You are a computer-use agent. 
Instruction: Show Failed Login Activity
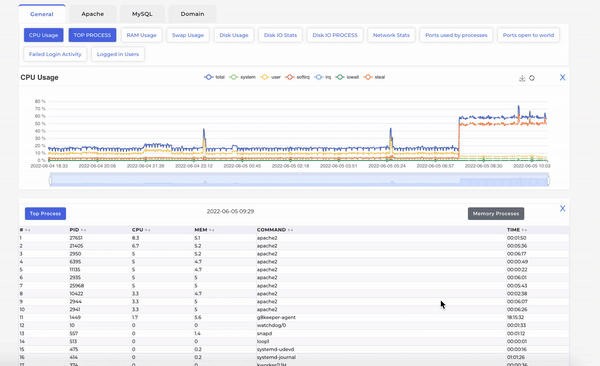pos(55,54)
